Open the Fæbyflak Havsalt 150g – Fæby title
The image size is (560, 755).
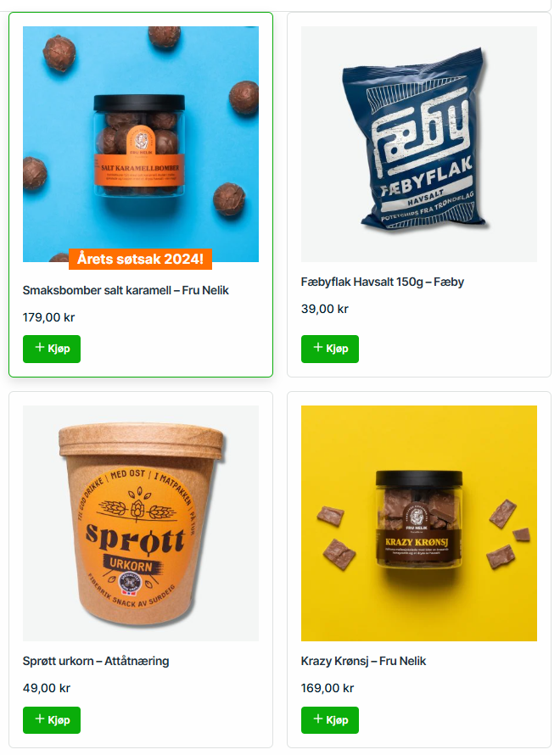pos(383,282)
